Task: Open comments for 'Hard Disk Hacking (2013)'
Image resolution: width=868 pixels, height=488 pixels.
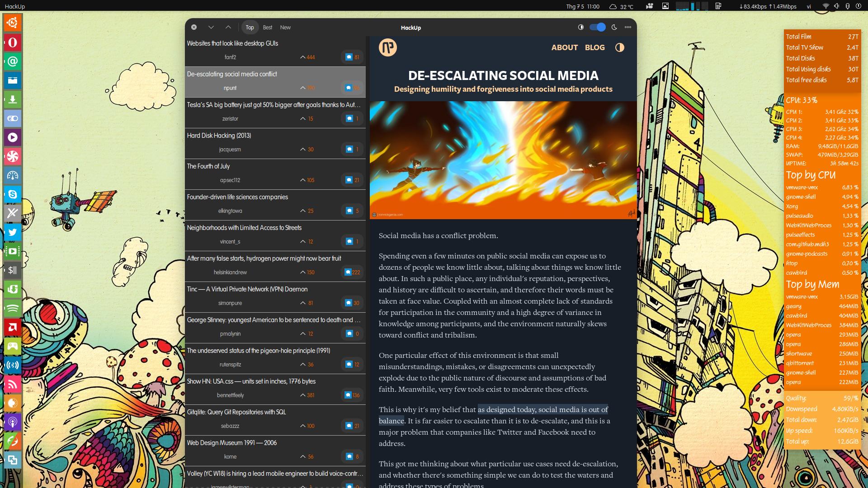Action: pos(352,149)
